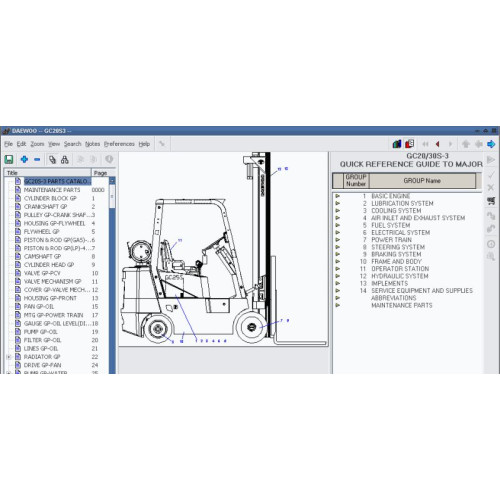
Task: Click AIR INLET AND EXHAUST SYSTEM entry
Action: click(418, 218)
